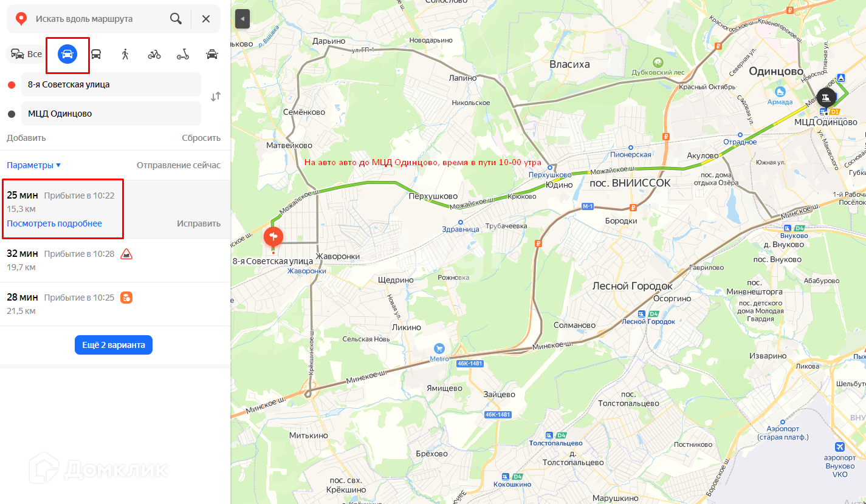The width and height of the screenshot is (866, 504).
Task: Switch to public transport bus icon
Action: tap(96, 55)
